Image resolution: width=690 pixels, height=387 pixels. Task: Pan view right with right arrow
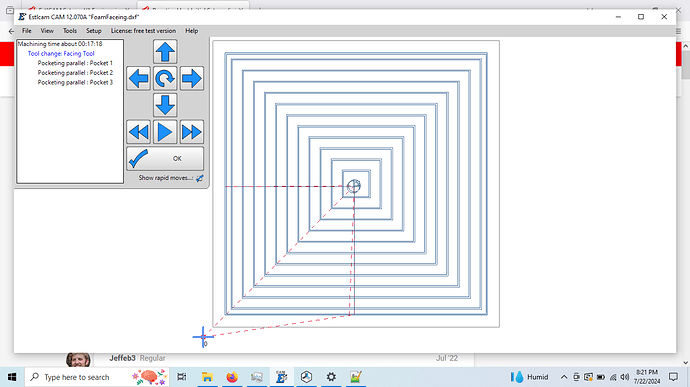pos(192,78)
